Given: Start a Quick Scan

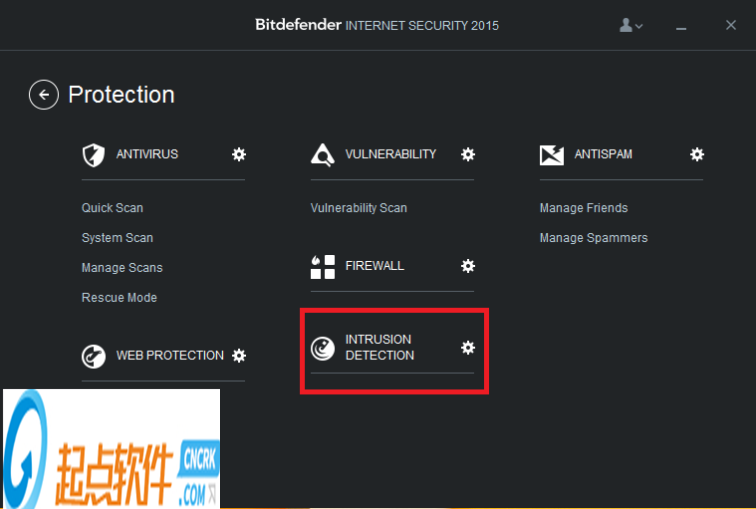Looking at the screenshot, I should pyautogui.click(x=112, y=208).
